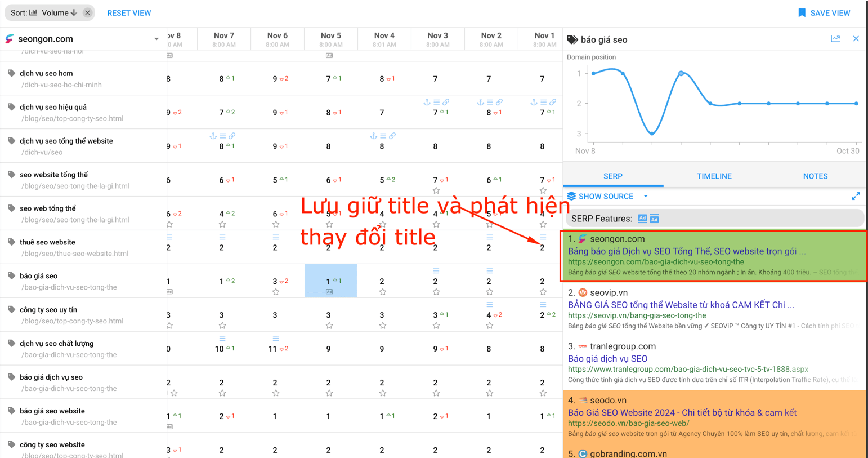The image size is (868, 458).
Task: Click the RESET VIEW button
Action: [129, 12]
